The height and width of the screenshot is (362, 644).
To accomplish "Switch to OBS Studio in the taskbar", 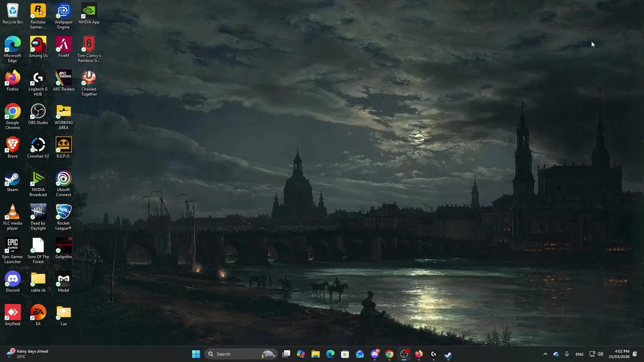I will click(x=404, y=354).
